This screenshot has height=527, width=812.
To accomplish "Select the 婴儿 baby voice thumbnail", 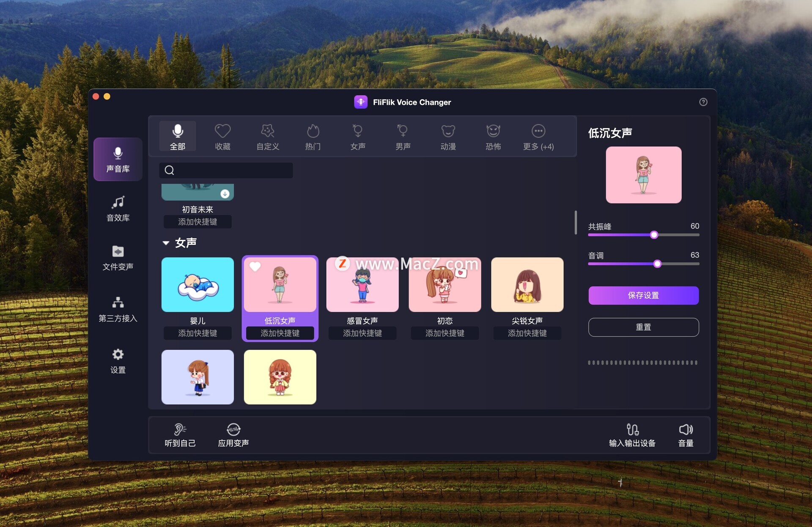I will 198,285.
